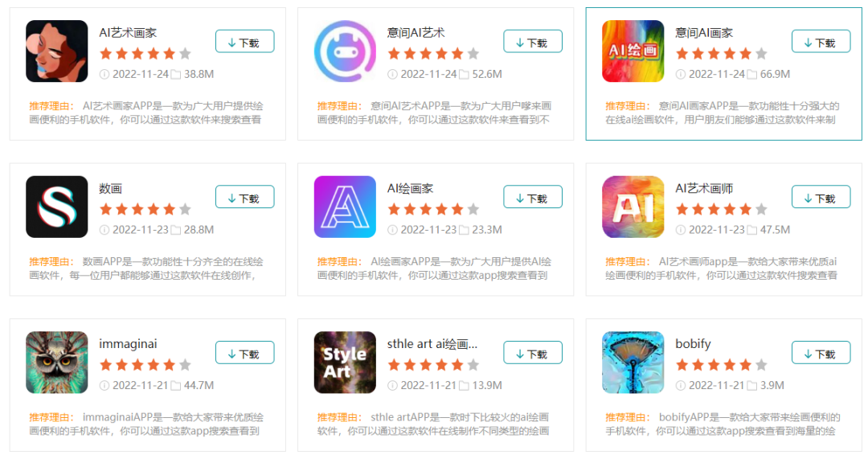Open the immaginai title link
This screenshot has height=459, width=868.
pos(128,344)
